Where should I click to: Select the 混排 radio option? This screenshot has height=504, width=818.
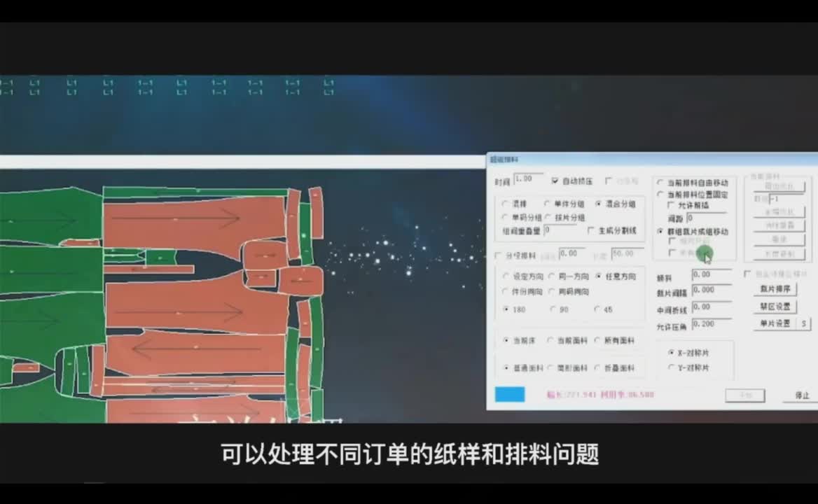coord(506,204)
